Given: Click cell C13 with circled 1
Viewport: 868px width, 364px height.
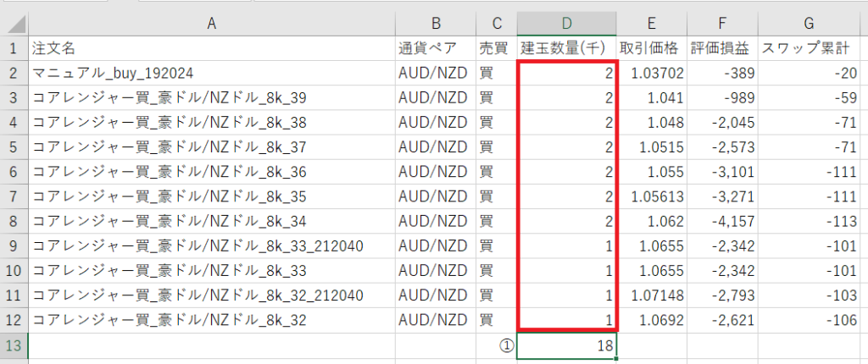Looking at the screenshot, I should click(x=496, y=345).
